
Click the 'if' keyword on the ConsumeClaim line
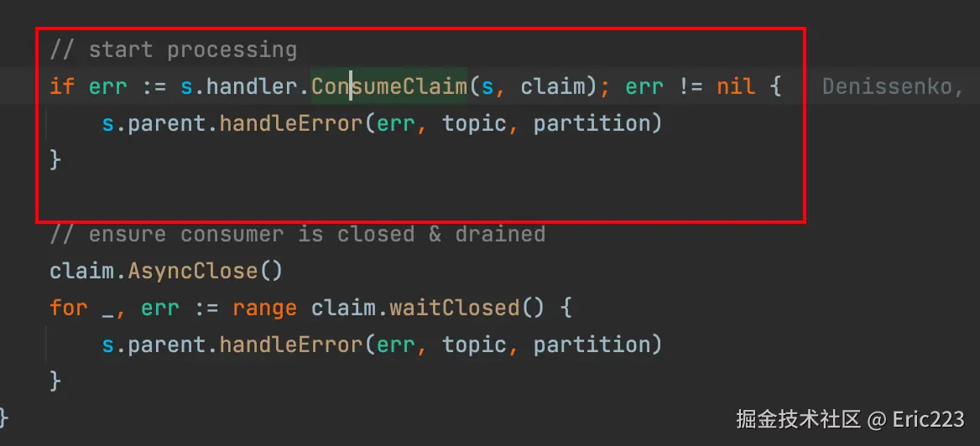point(62,86)
